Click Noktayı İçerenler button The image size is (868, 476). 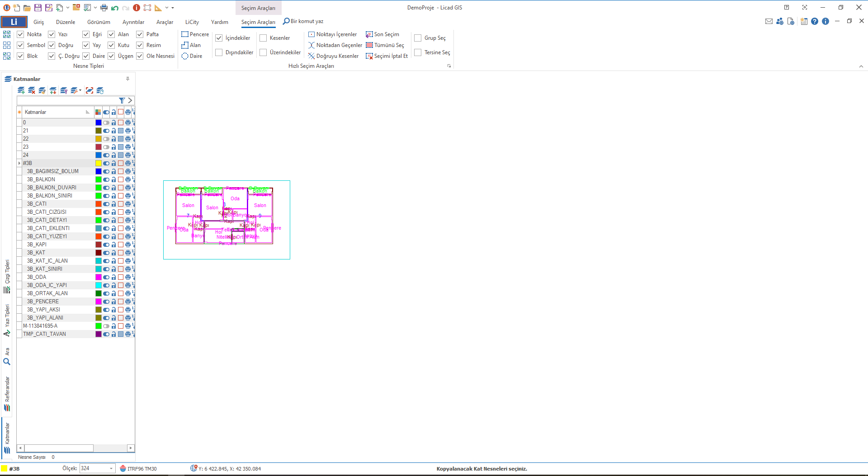[333, 34]
